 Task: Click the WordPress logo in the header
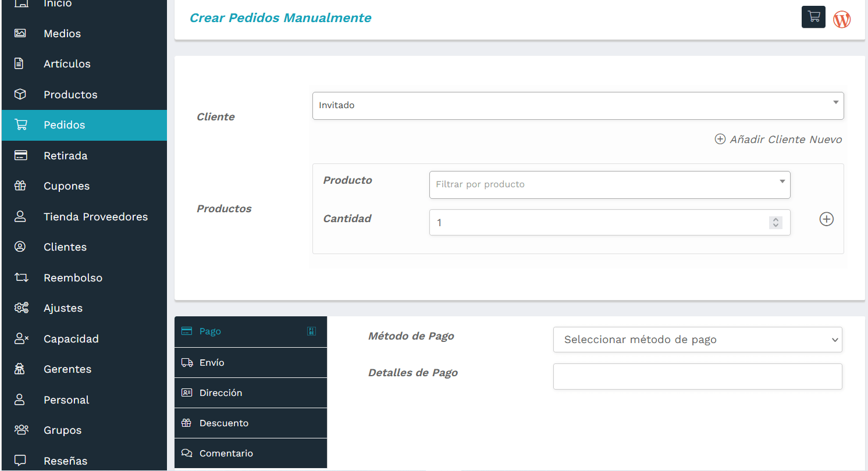click(x=842, y=19)
